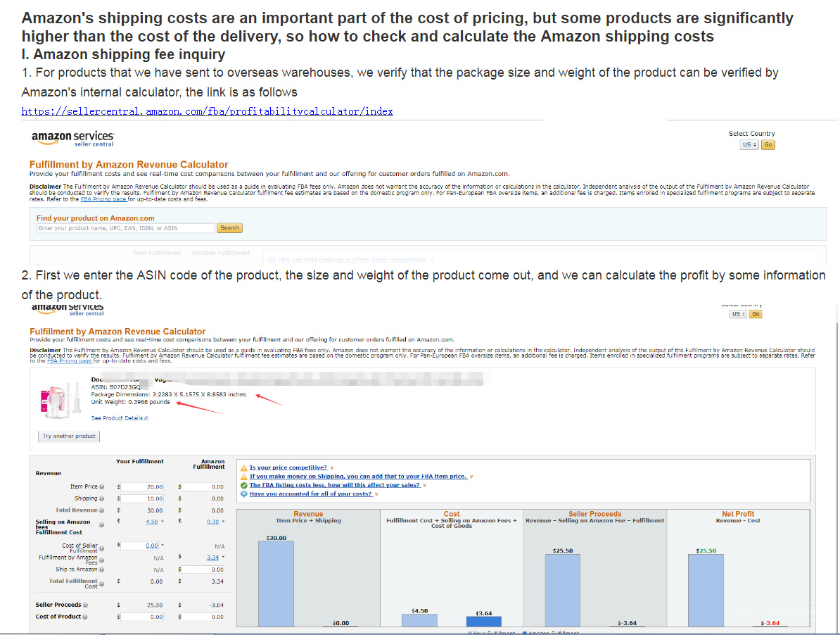Click the Cost of Product help icon

[85, 617]
